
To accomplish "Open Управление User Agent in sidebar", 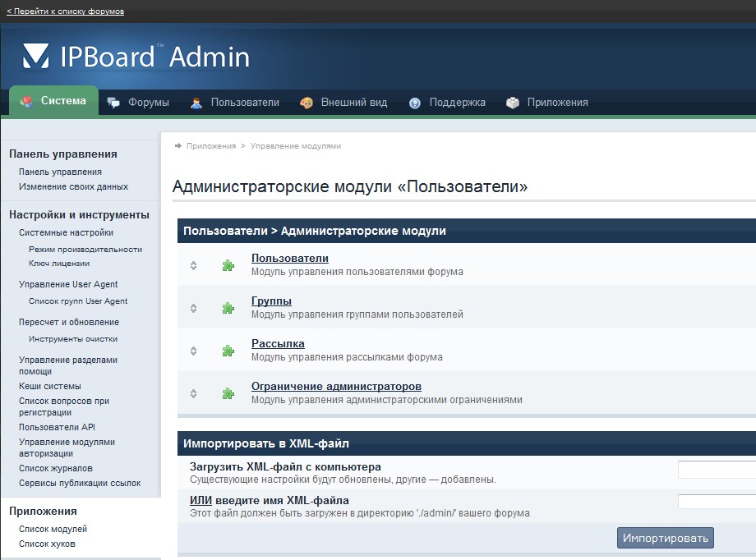I will click(x=68, y=284).
